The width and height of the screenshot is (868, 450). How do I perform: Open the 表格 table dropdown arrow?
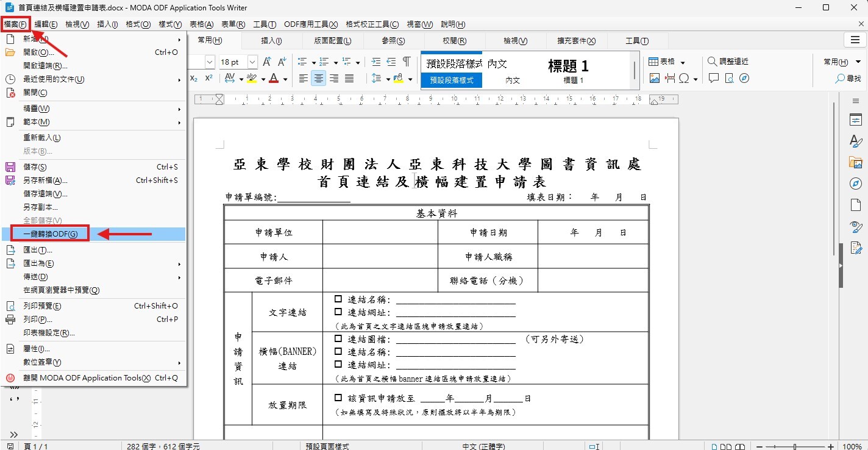(683, 62)
